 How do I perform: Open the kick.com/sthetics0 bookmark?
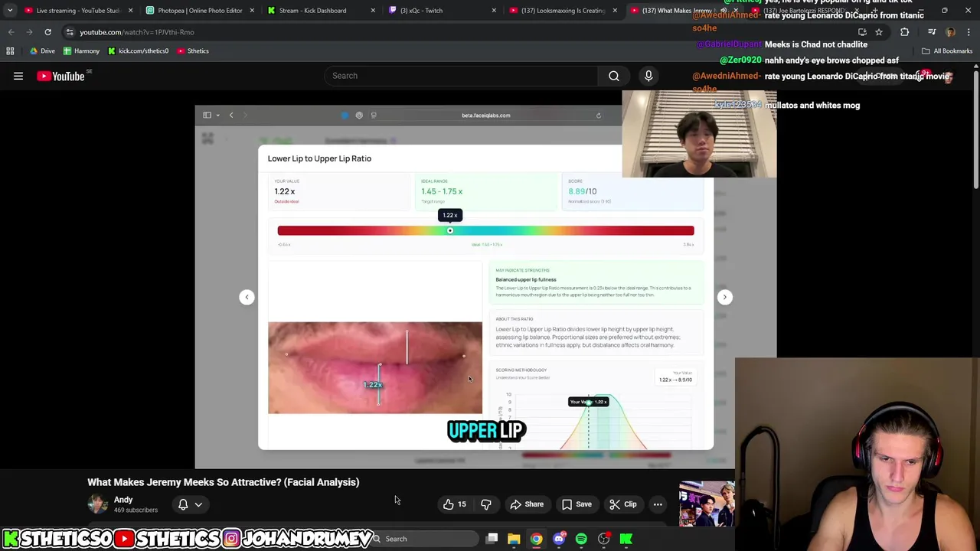coord(138,51)
